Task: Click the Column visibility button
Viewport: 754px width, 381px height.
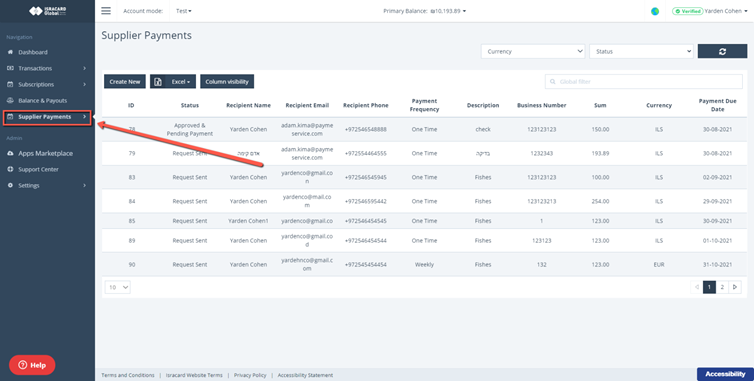Action: tap(227, 82)
